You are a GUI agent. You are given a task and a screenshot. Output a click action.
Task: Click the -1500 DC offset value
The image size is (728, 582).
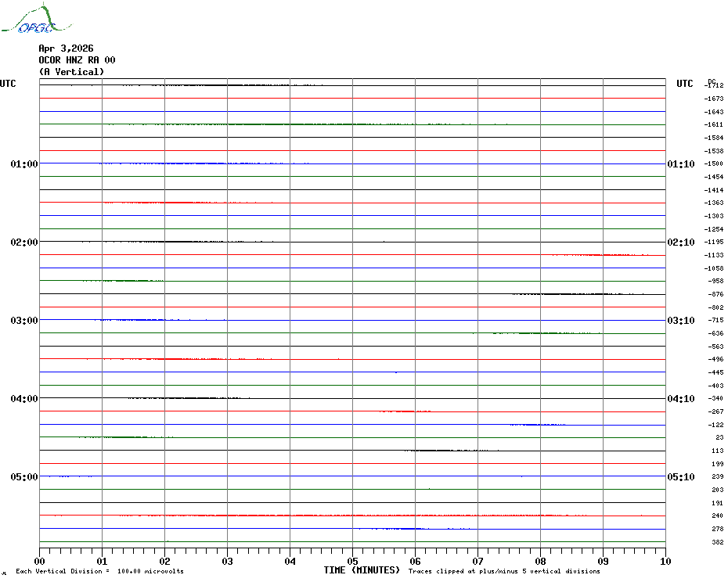pyautogui.click(x=713, y=164)
